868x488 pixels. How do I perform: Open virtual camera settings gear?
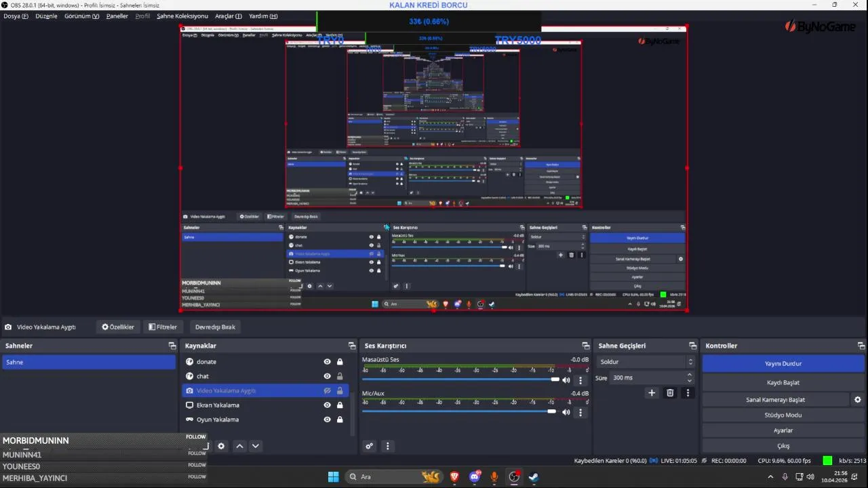858,400
